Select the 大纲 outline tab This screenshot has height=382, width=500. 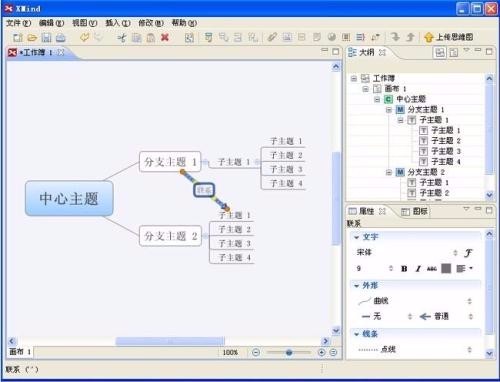point(366,52)
